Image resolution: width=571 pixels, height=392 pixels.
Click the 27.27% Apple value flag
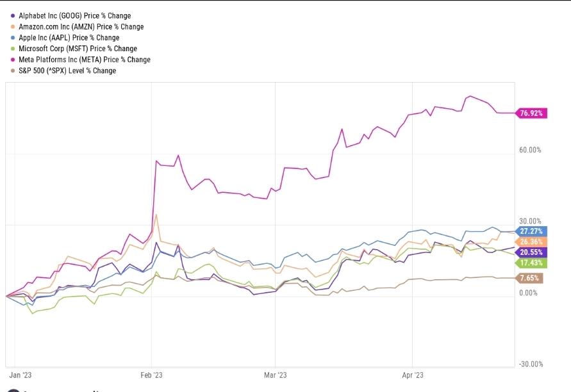(x=531, y=231)
